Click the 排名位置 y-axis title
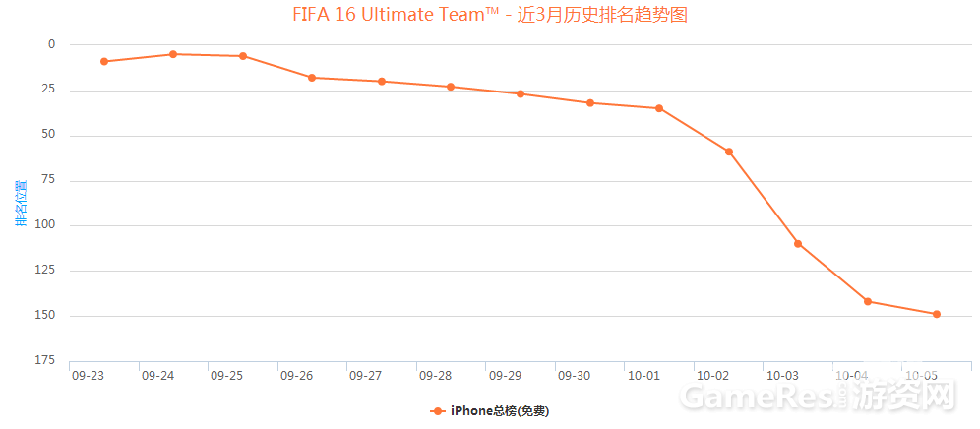 [x=22, y=204]
